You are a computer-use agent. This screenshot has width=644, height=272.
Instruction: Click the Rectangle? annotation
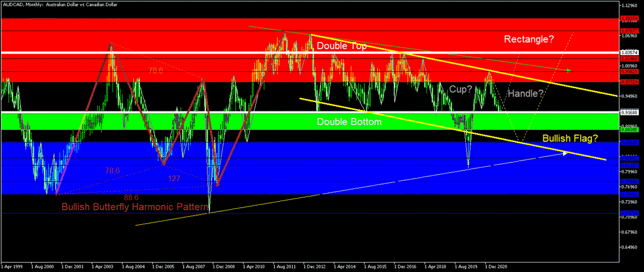[x=529, y=39]
